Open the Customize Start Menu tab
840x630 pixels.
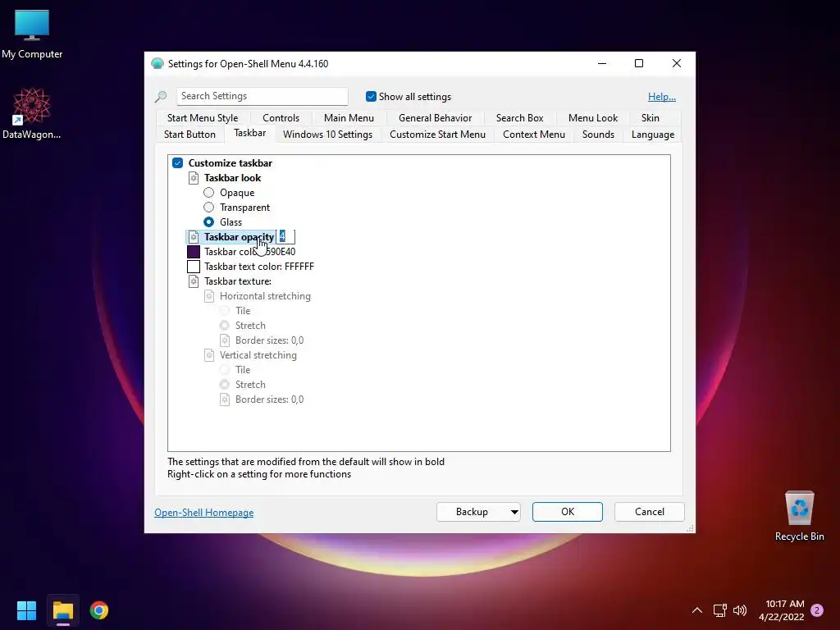437,135
